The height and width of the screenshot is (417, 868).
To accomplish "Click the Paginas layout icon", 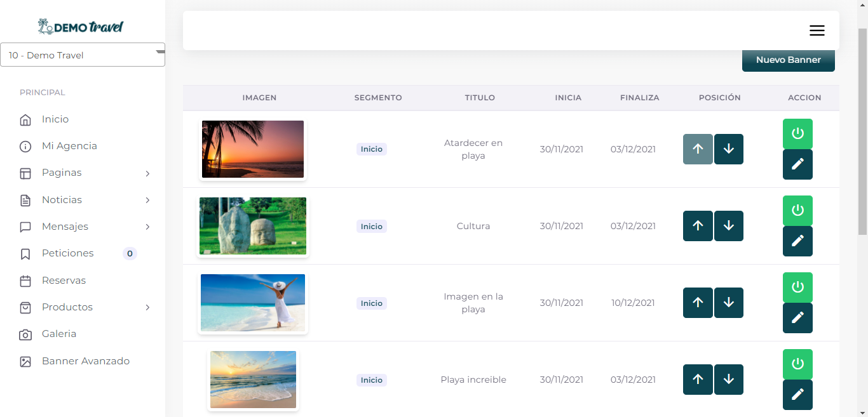I will (25, 173).
